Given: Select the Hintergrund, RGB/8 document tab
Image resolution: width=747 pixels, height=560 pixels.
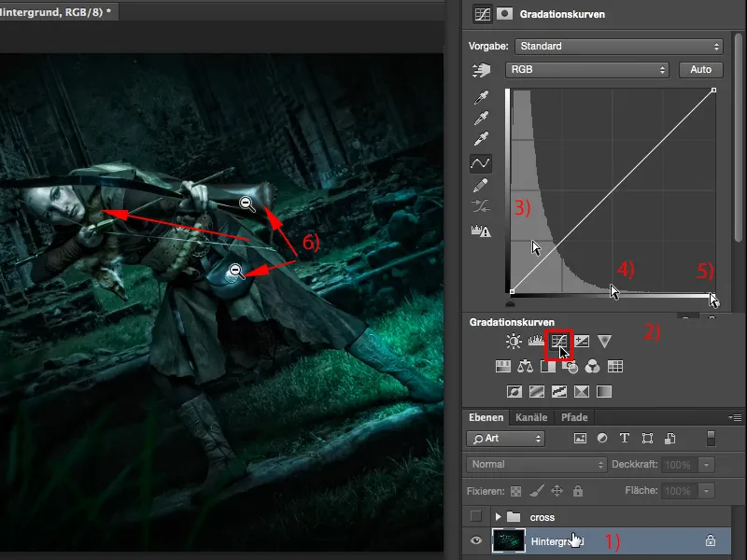Looking at the screenshot, I should (x=57, y=12).
